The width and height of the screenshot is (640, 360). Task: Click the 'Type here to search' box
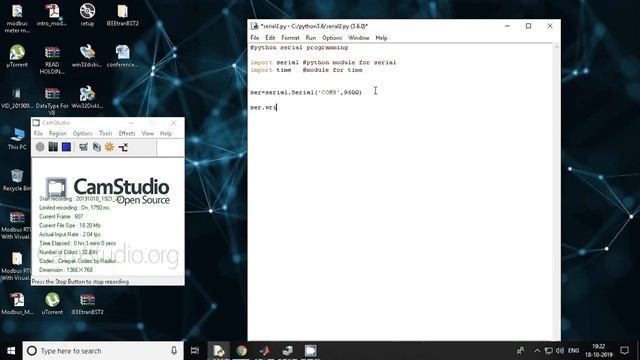103,351
